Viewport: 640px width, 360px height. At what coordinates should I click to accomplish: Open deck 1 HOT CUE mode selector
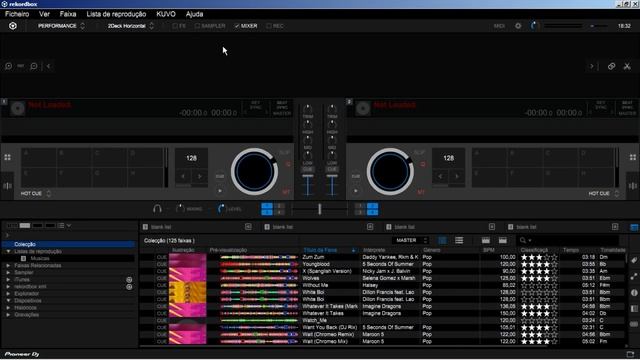pos(36,193)
